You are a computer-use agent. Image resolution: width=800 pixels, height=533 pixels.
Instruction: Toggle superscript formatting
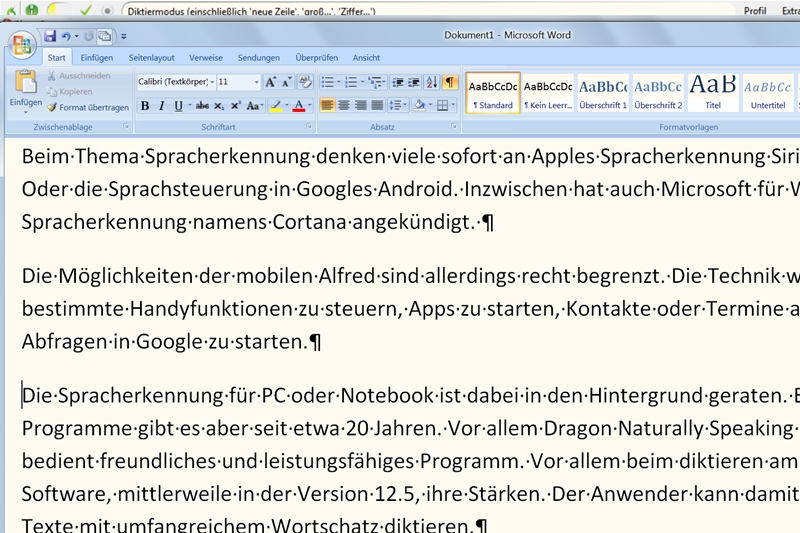pos(235,106)
